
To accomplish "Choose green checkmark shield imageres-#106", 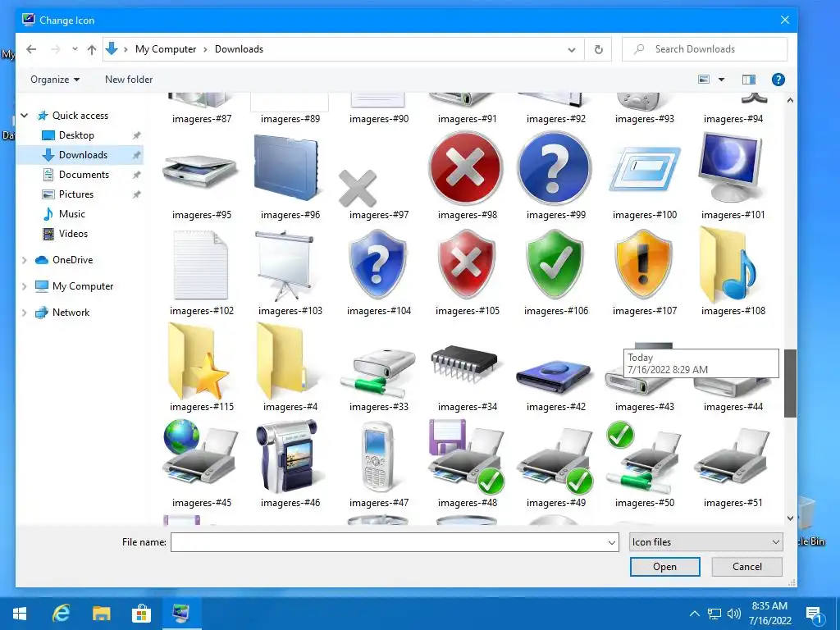I will click(555, 264).
